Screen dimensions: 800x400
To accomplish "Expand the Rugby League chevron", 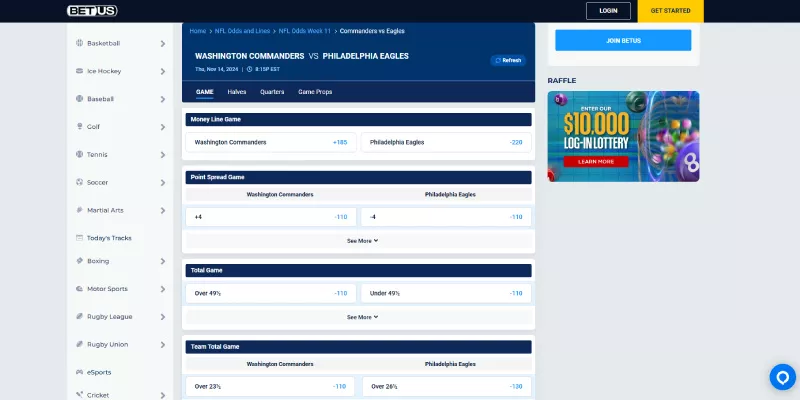I will click(163, 317).
